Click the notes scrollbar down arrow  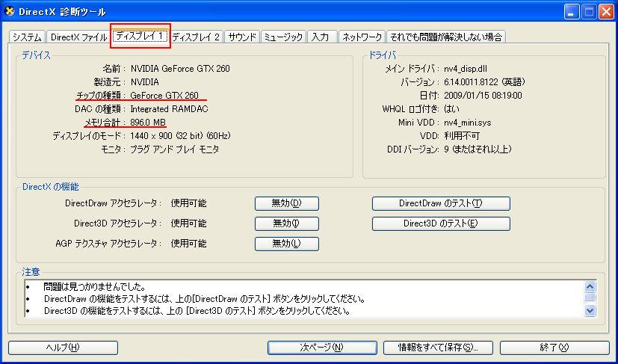590,311
